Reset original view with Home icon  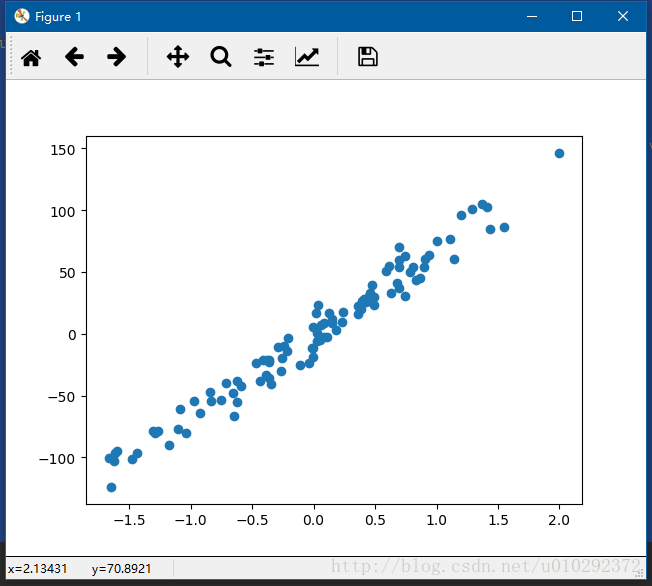31,57
